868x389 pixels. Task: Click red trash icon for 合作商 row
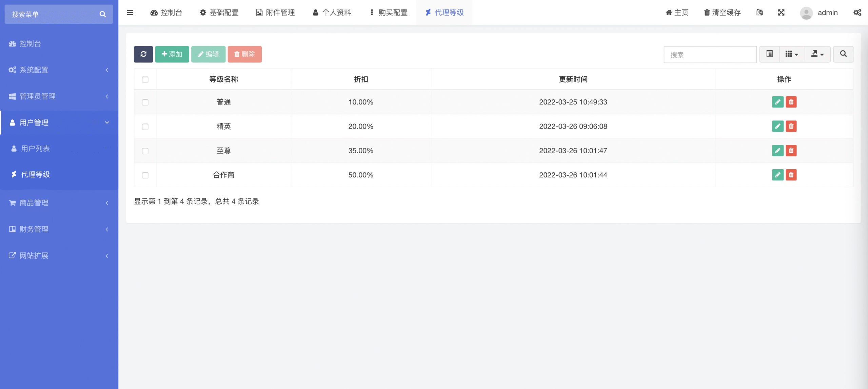pos(791,175)
